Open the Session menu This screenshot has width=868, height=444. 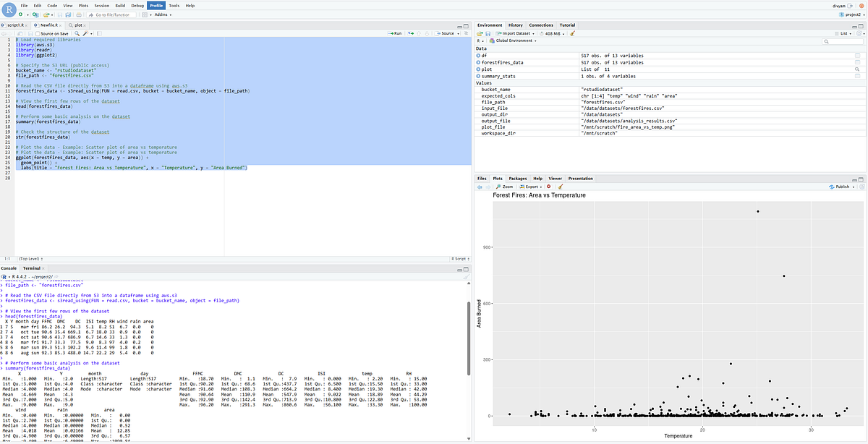point(101,5)
